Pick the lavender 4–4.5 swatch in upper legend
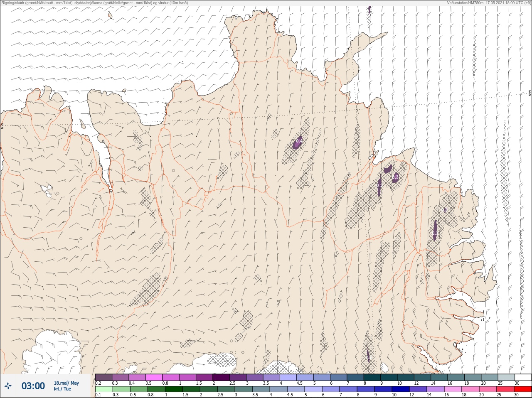This screenshot has height=398, width=532. click(x=288, y=377)
